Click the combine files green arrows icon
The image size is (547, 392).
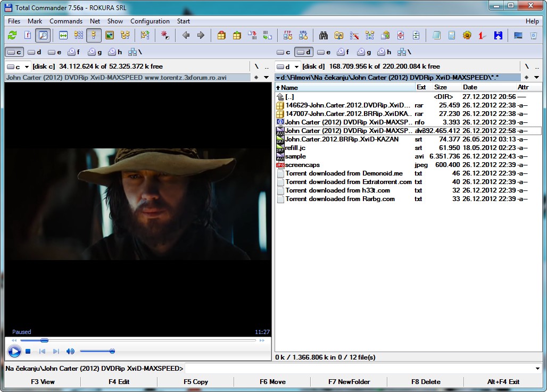(416, 35)
